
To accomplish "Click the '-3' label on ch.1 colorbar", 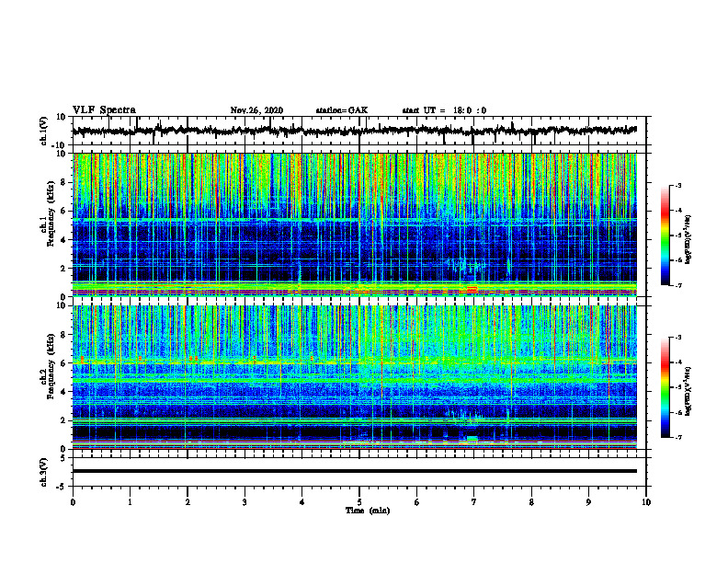I will pyautogui.click(x=677, y=185).
